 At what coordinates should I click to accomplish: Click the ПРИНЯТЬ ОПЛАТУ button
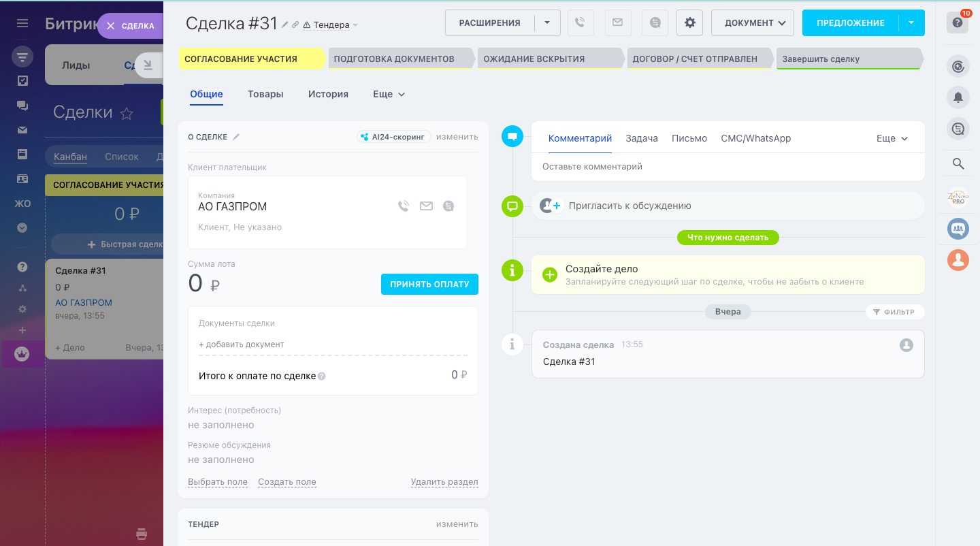point(429,285)
